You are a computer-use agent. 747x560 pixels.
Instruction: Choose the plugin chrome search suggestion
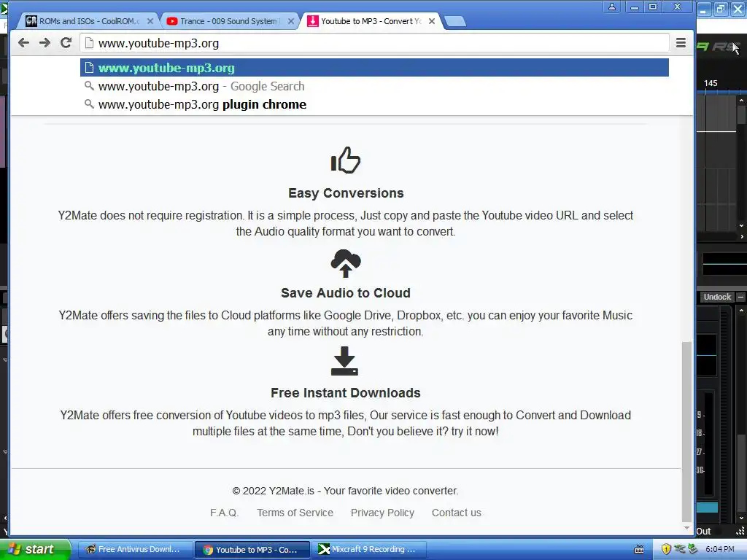(374, 104)
